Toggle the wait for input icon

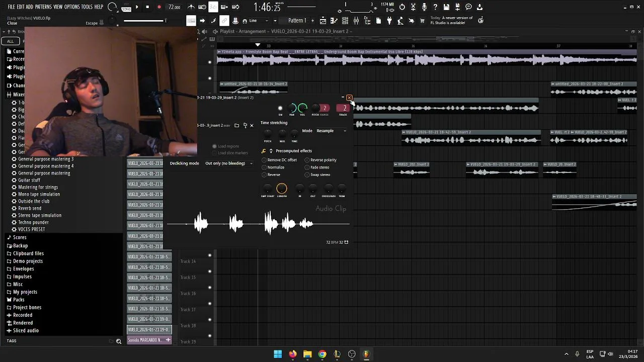click(x=202, y=7)
